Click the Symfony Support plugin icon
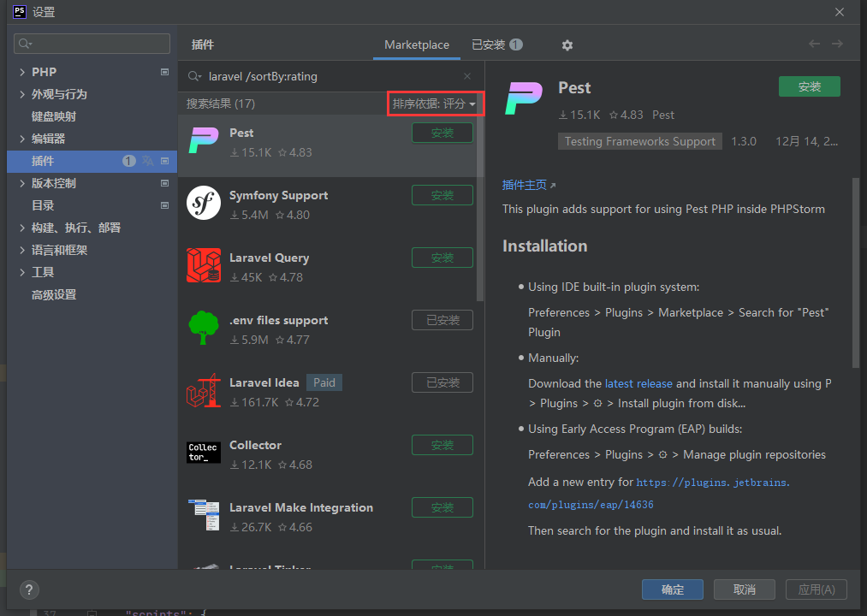This screenshot has height=616, width=867. click(204, 203)
